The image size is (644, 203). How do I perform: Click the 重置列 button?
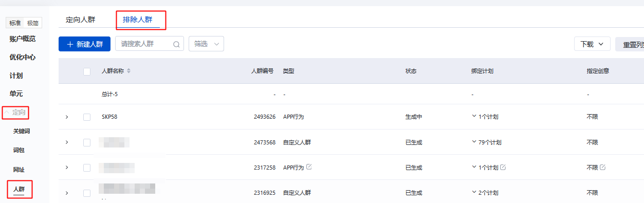point(630,44)
